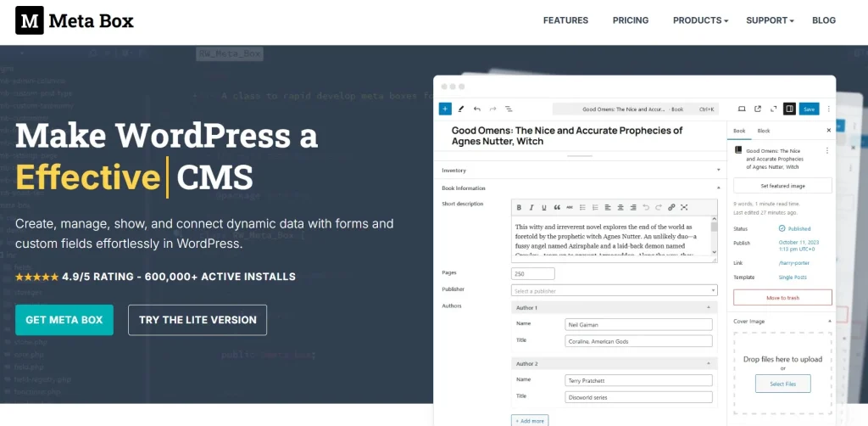Screen dimensions: 868x426
Task: Open the Select a publisher dropdown
Action: tap(614, 290)
